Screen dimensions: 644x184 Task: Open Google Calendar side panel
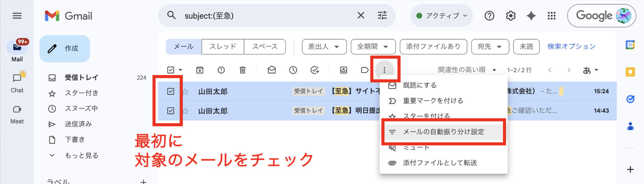(x=630, y=45)
